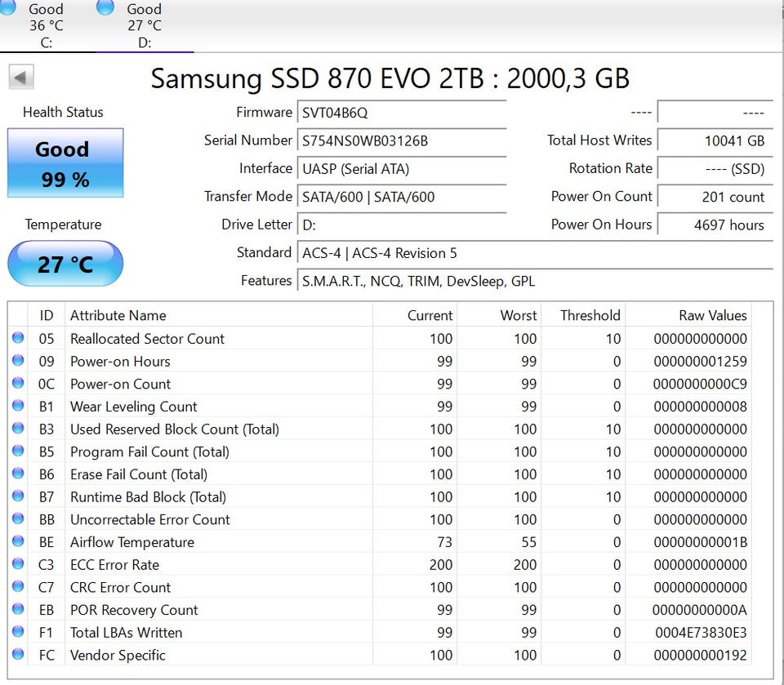
Task: Click the status dot for Runtime Bad Block
Action: pyautogui.click(x=18, y=496)
